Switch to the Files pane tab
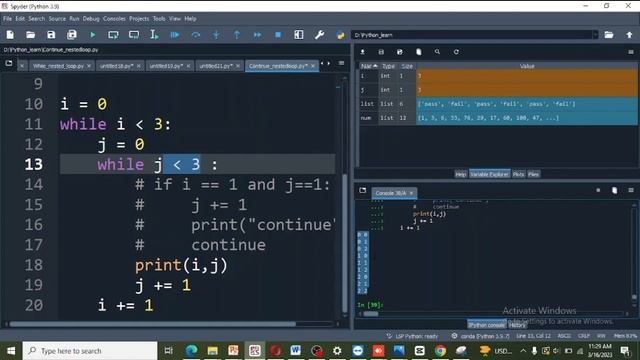Image resolution: width=640 pixels, height=360 pixels. tap(533, 174)
